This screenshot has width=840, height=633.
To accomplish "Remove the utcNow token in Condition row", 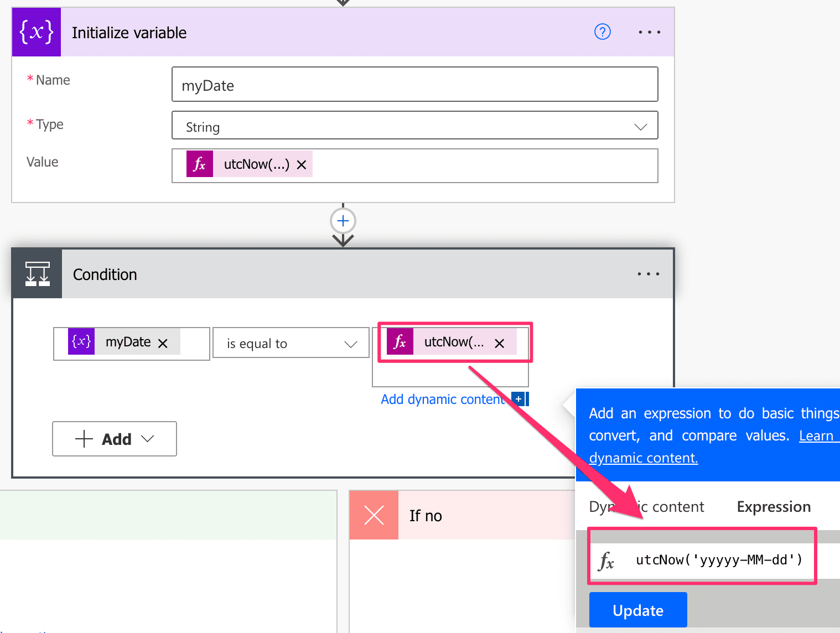I will click(499, 343).
